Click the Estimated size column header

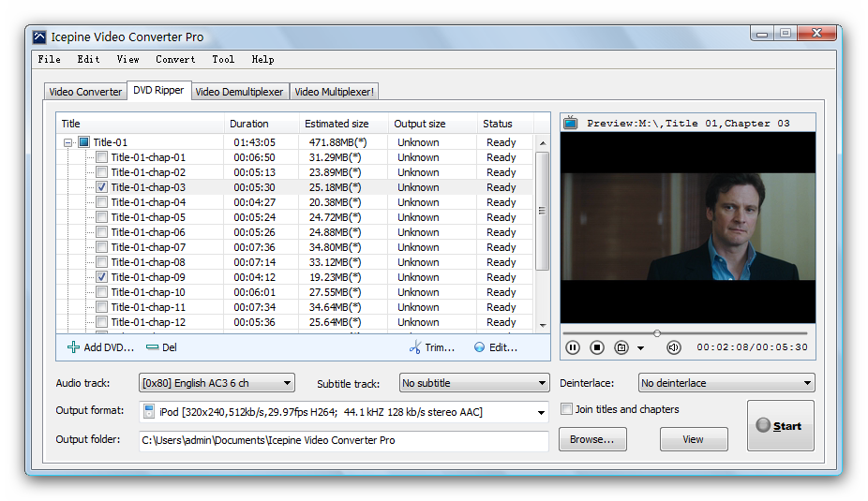click(343, 124)
